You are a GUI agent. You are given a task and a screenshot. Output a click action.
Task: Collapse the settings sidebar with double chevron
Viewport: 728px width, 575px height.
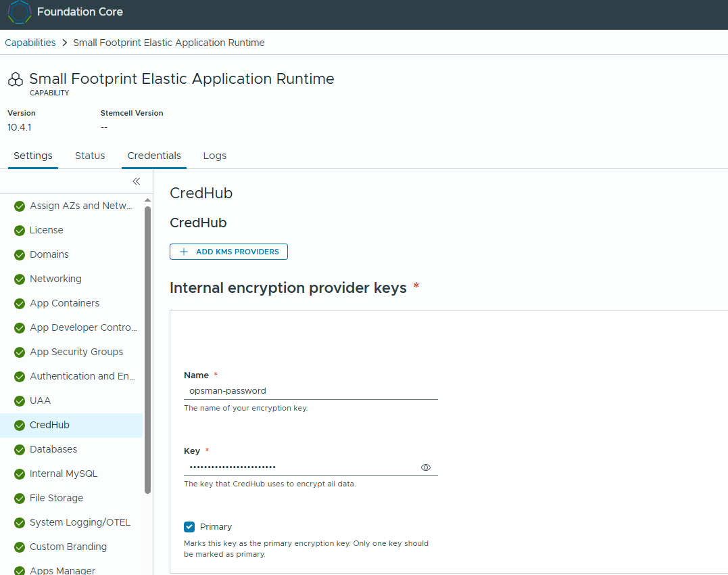coord(136,181)
